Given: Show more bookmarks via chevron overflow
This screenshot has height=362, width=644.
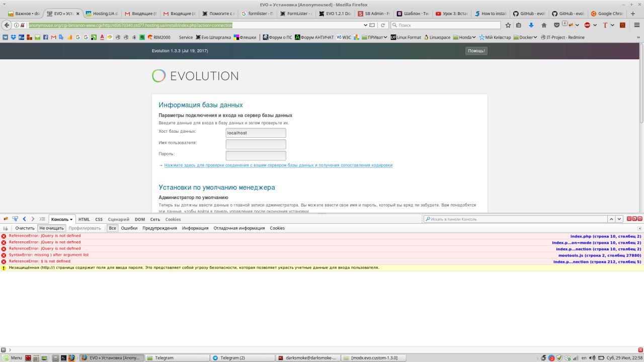Looking at the screenshot, I should [637, 37].
